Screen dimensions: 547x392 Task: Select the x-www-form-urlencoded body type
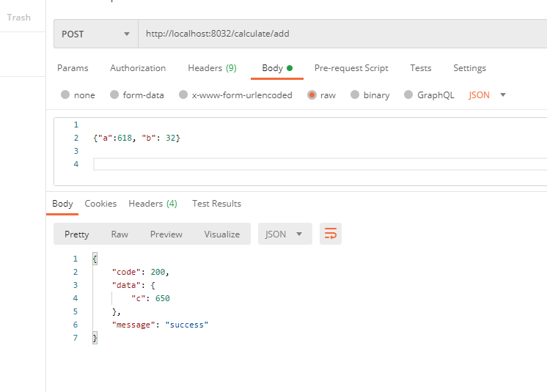pos(235,95)
